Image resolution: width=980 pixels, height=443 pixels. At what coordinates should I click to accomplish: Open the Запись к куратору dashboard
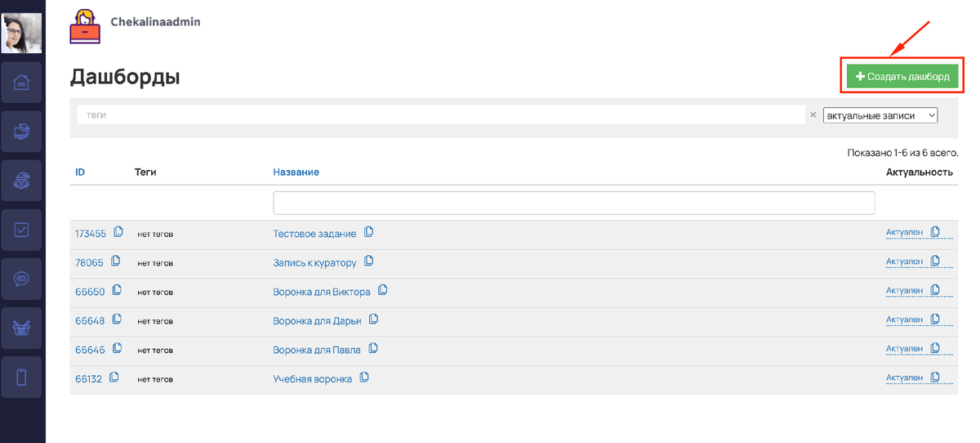coord(315,263)
